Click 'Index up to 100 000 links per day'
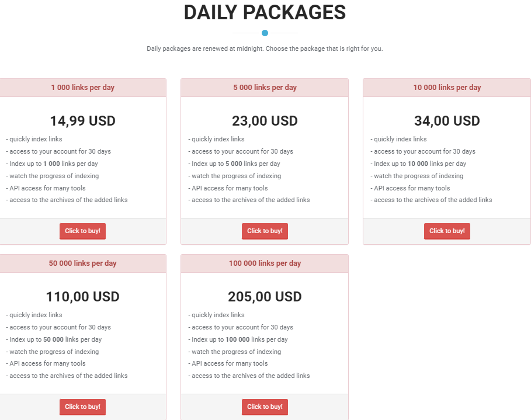The width and height of the screenshot is (531, 420). pos(239,339)
